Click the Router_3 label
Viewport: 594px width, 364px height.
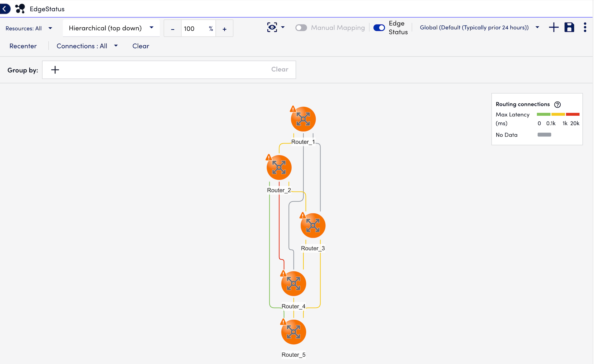coord(313,248)
